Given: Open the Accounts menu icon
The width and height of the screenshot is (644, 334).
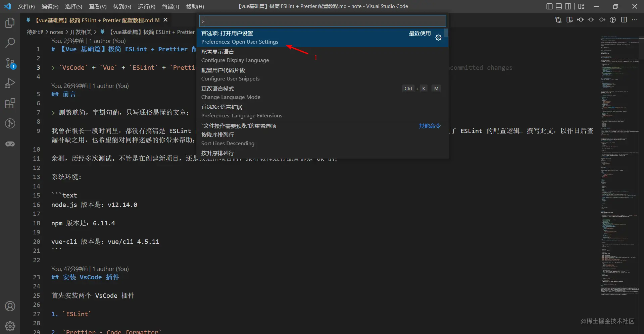Looking at the screenshot, I should 10,306.
